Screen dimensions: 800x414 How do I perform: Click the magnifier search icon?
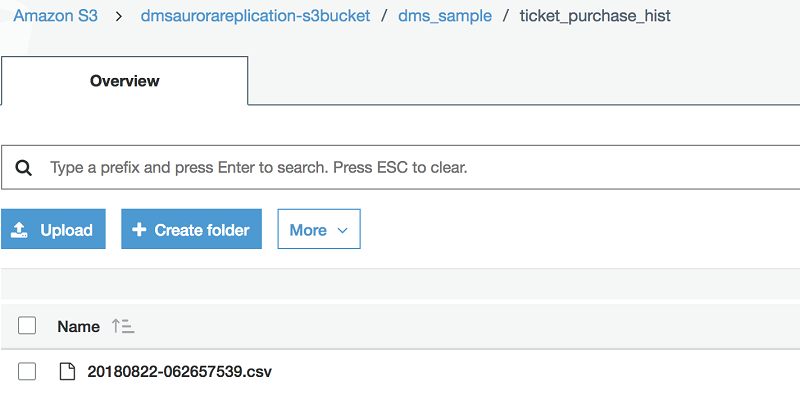coord(26,167)
